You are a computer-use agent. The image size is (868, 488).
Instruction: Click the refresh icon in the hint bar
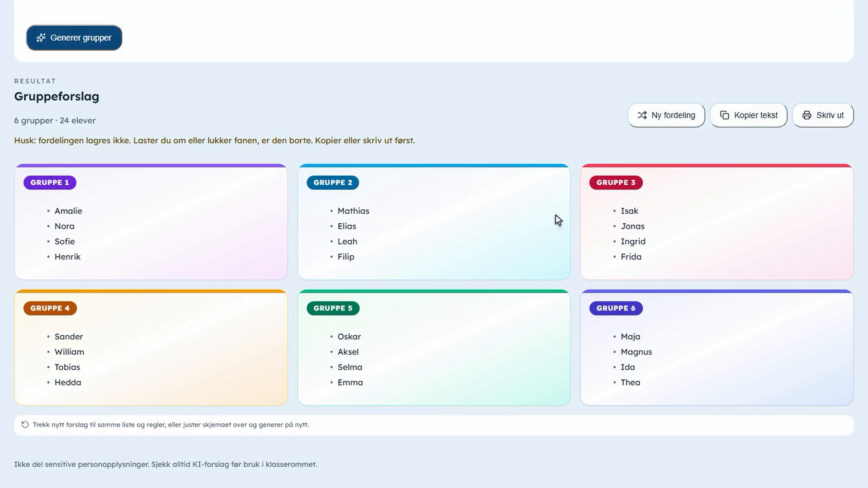click(x=25, y=425)
